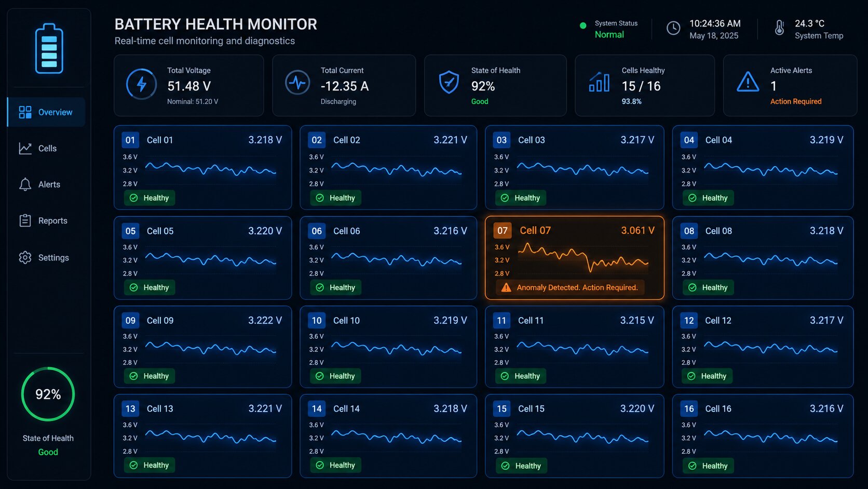Click the 14 number badge on Cell 14

coord(317,408)
